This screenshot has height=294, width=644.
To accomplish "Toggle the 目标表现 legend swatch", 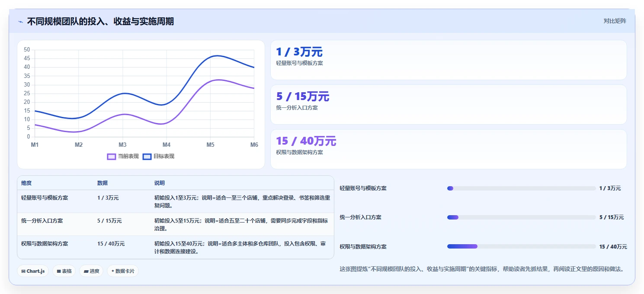I will click(147, 156).
